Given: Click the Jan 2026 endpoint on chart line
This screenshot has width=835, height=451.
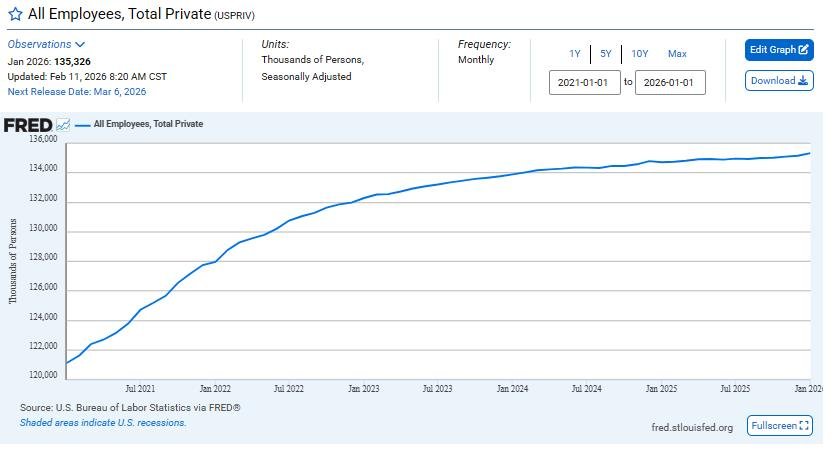Looking at the screenshot, I should [x=809, y=153].
